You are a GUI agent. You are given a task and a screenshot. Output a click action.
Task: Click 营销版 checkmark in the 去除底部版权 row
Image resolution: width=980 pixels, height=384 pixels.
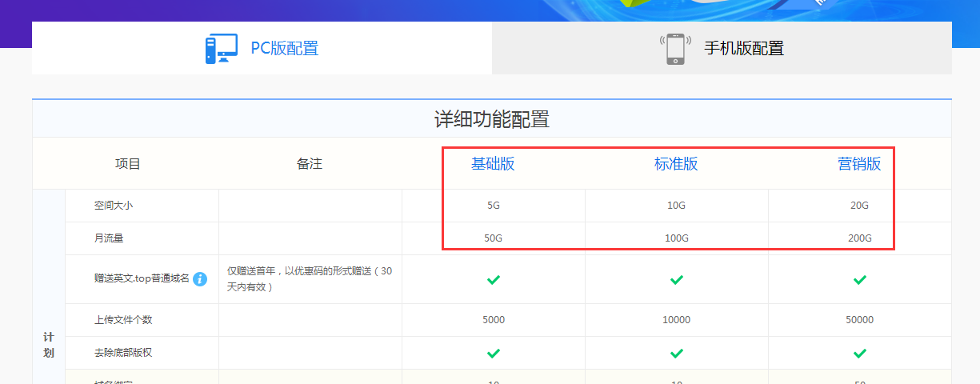coord(860,353)
